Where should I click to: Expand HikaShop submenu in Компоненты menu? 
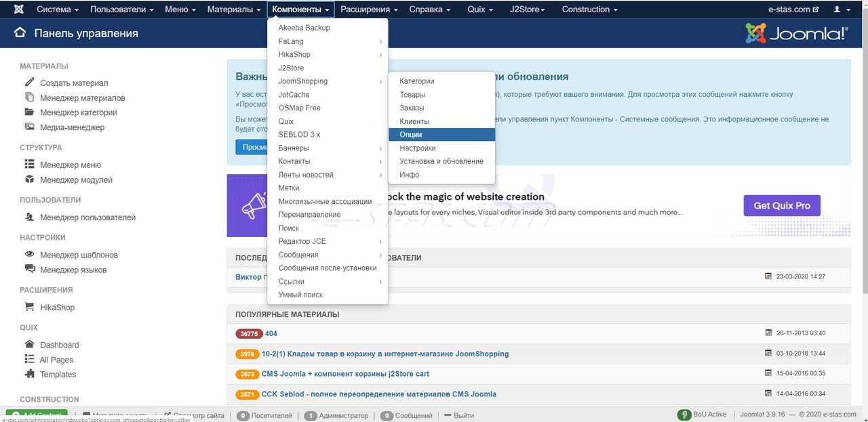(x=328, y=54)
